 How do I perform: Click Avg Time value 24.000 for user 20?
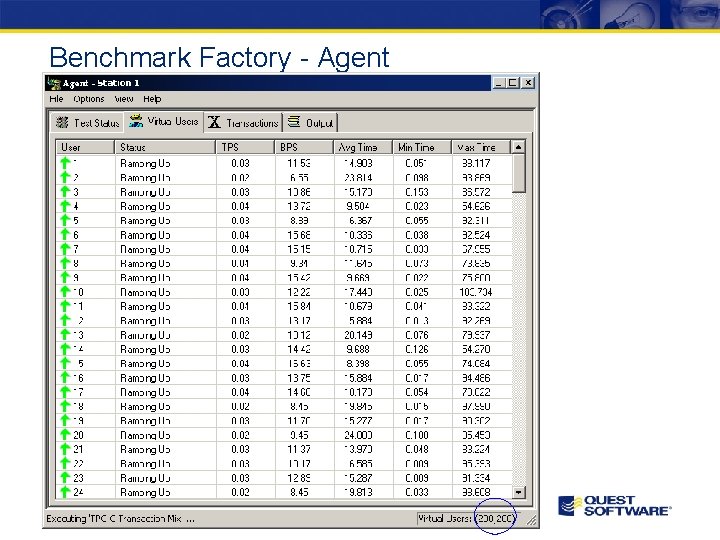click(358, 435)
